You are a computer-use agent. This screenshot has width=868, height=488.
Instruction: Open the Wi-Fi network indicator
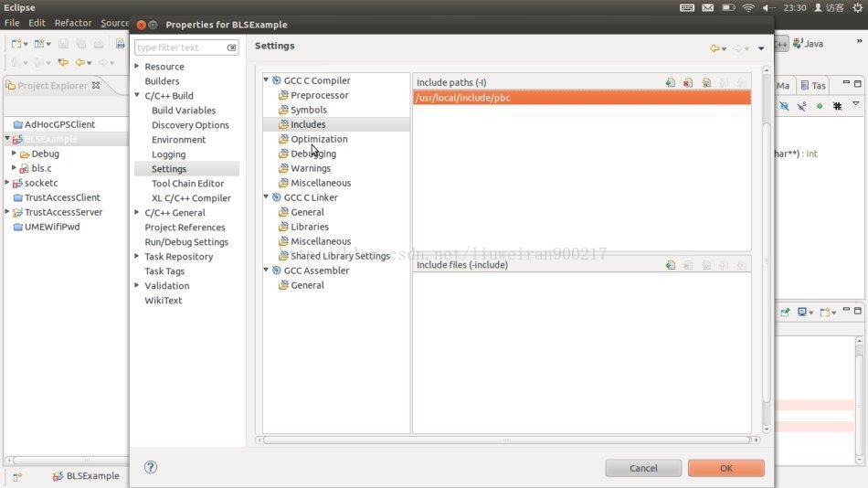[x=748, y=7]
